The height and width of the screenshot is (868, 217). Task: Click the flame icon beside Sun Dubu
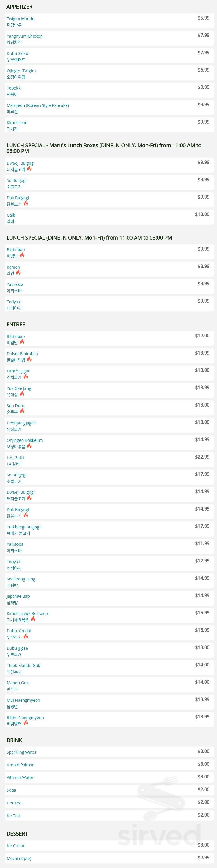(x=22, y=411)
